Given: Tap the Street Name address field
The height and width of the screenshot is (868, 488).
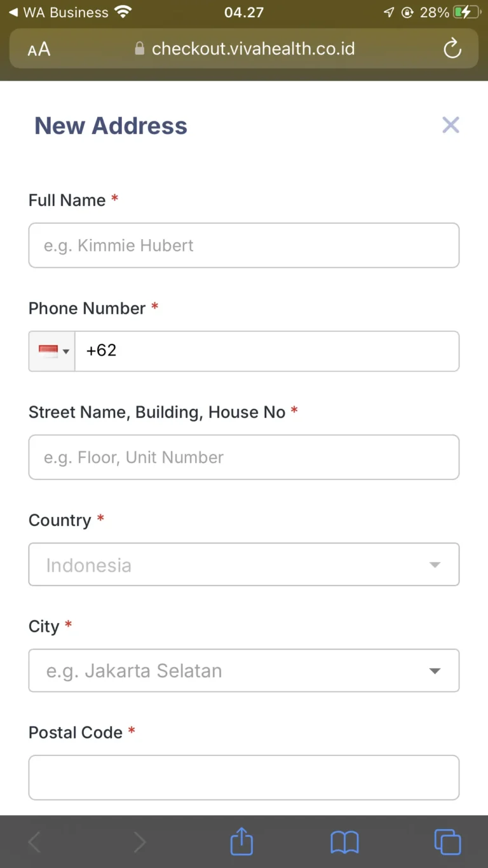Looking at the screenshot, I should click(244, 457).
